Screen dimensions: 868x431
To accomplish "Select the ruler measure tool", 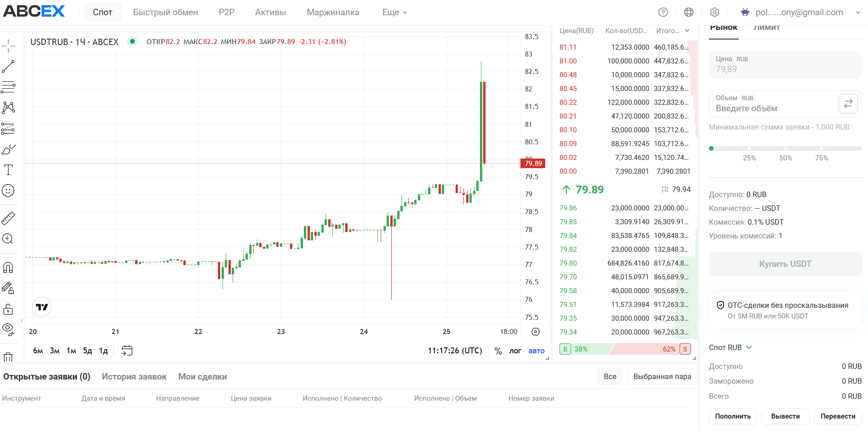I will pyautogui.click(x=8, y=218).
